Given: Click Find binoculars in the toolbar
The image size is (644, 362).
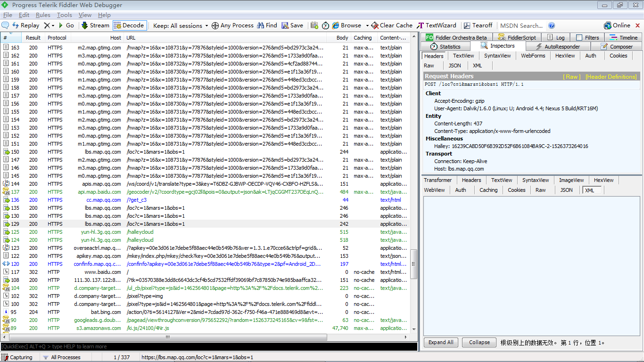Looking at the screenshot, I should pos(267,25).
